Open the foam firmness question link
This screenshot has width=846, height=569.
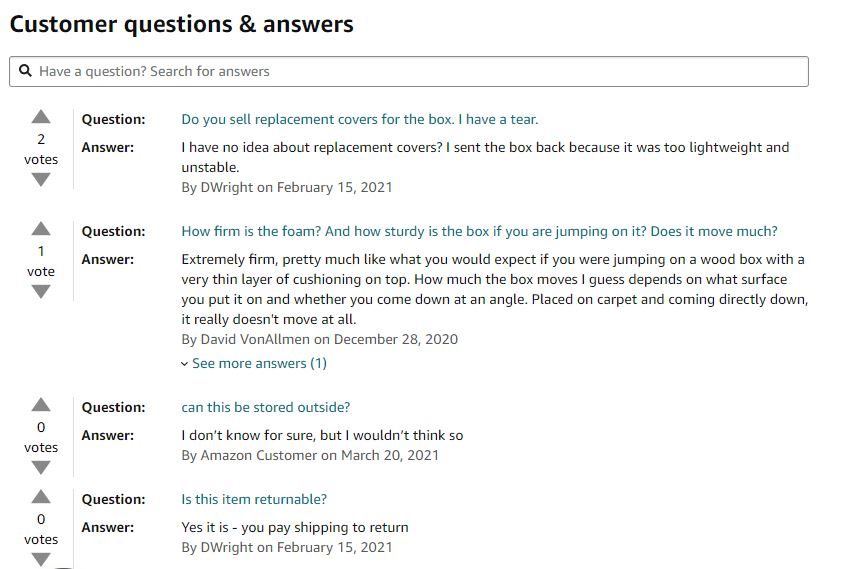tap(479, 231)
